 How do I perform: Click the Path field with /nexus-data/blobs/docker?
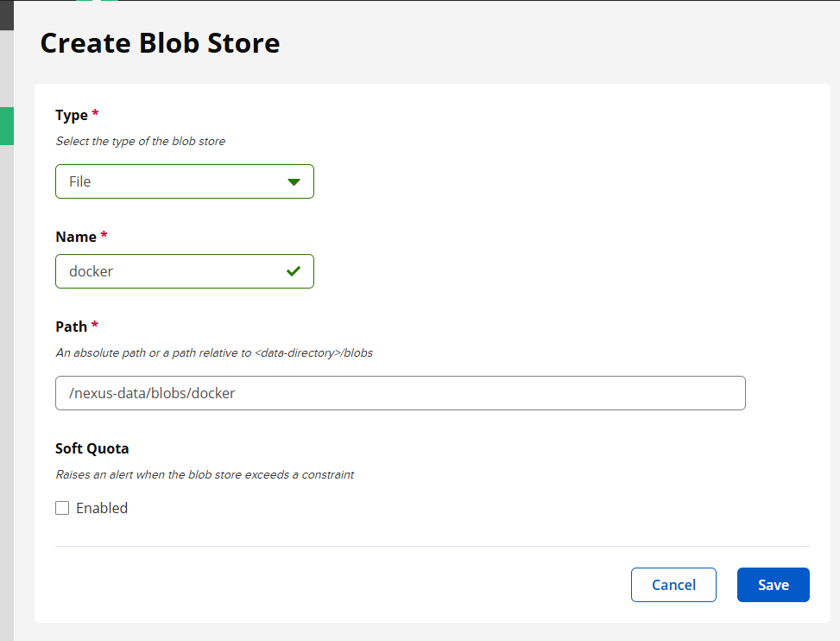(x=401, y=393)
